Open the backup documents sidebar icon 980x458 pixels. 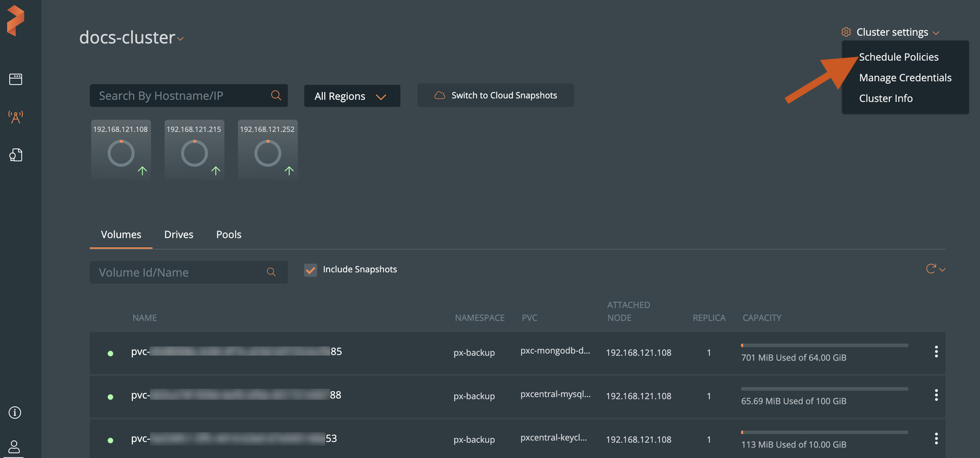click(x=16, y=155)
